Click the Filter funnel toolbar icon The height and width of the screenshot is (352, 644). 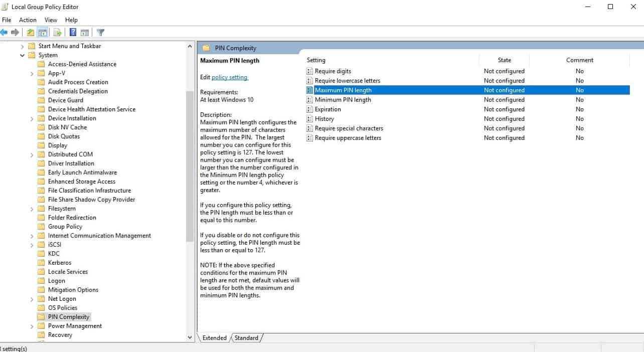100,33
